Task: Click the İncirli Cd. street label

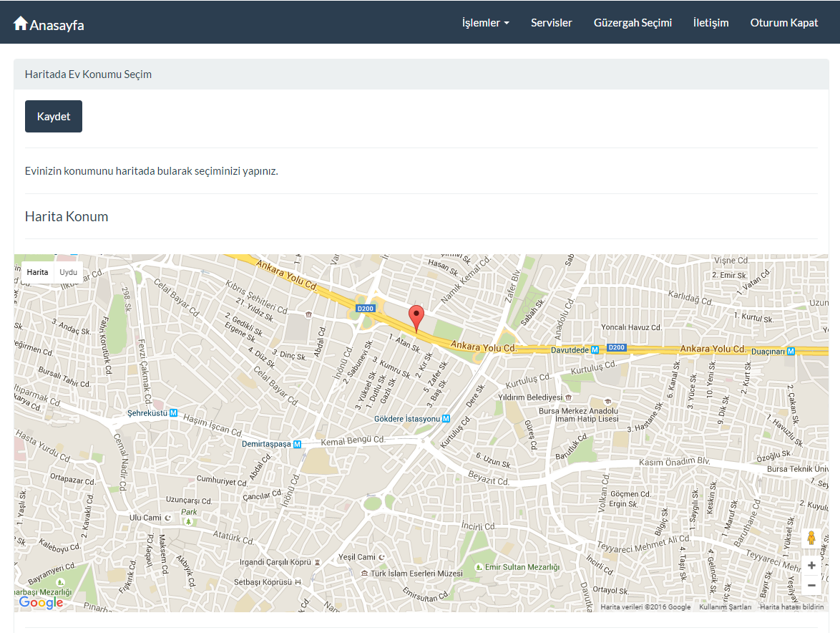Action: click(x=479, y=526)
